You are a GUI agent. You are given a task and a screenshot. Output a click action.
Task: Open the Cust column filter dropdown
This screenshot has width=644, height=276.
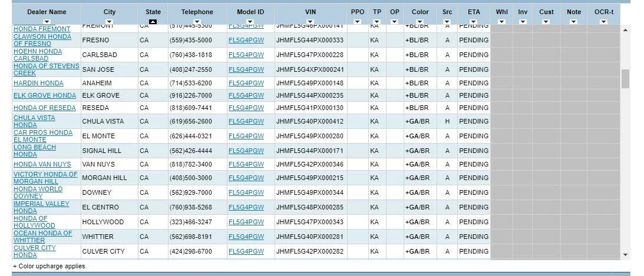pos(546,22)
